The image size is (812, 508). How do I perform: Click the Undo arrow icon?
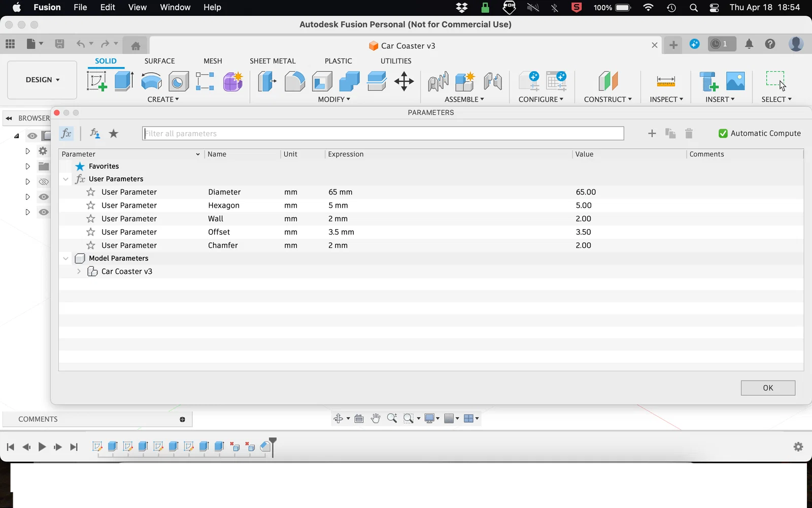(x=81, y=44)
